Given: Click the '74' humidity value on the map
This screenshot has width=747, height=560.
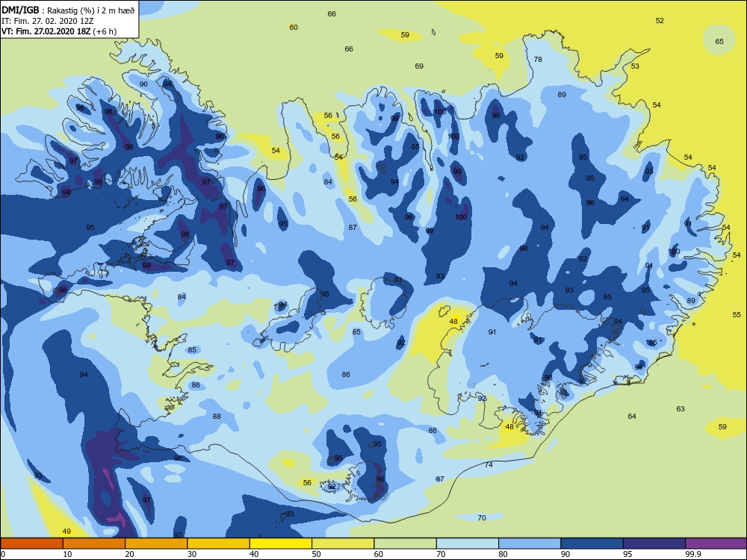Looking at the screenshot, I should (489, 464).
